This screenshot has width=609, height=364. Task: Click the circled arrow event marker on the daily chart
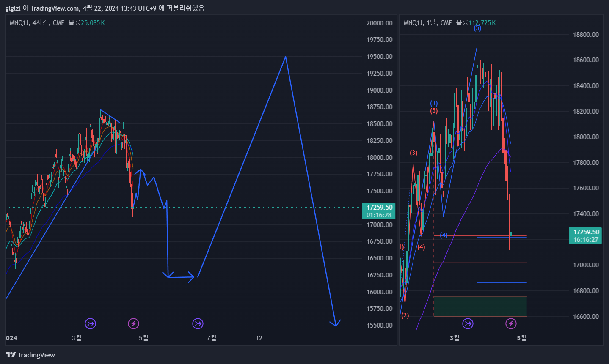coord(468,324)
